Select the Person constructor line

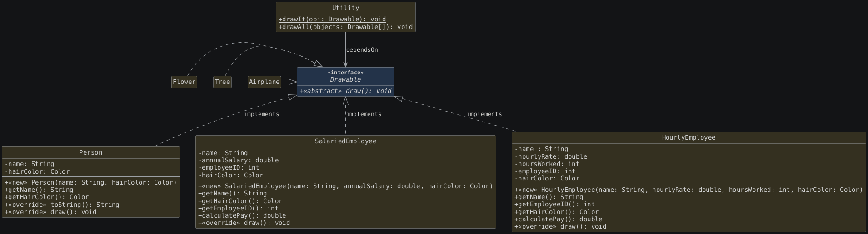pyautogui.click(x=90, y=182)
